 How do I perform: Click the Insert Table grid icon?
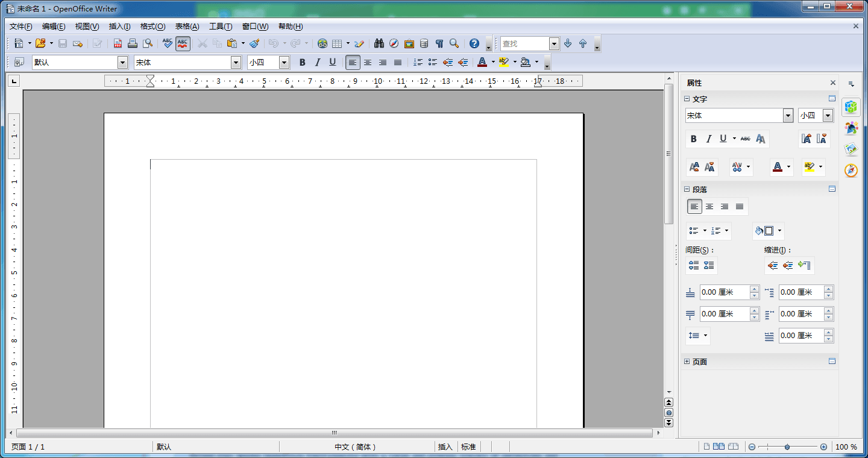tap(337, 43)
